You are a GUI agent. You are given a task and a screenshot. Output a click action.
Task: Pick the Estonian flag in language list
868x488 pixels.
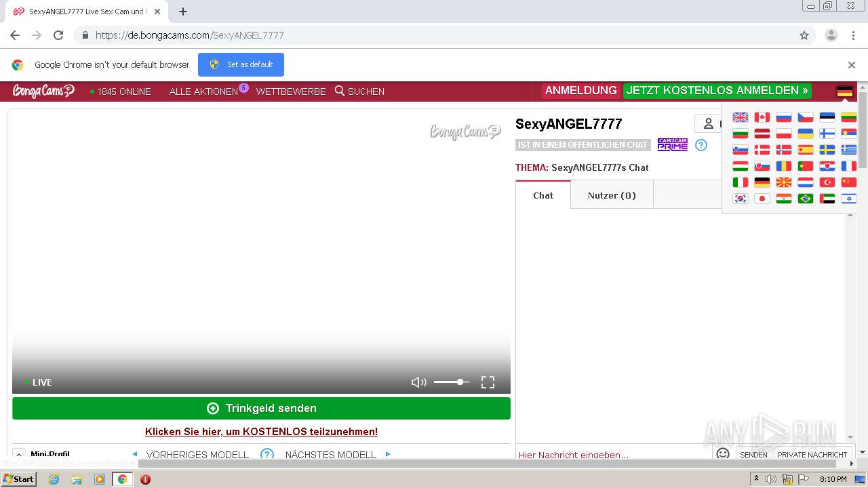coord(827,117)
